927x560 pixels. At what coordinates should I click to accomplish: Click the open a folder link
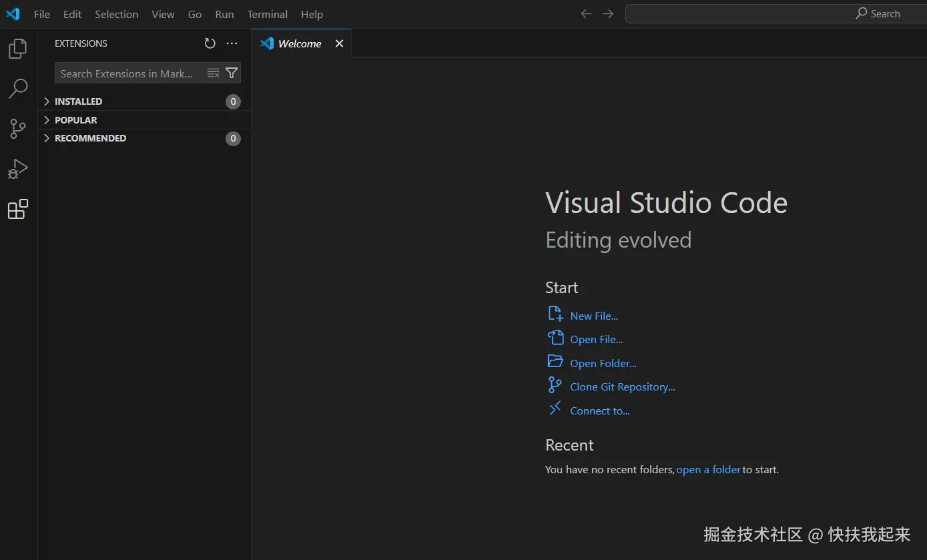point(708,470)
